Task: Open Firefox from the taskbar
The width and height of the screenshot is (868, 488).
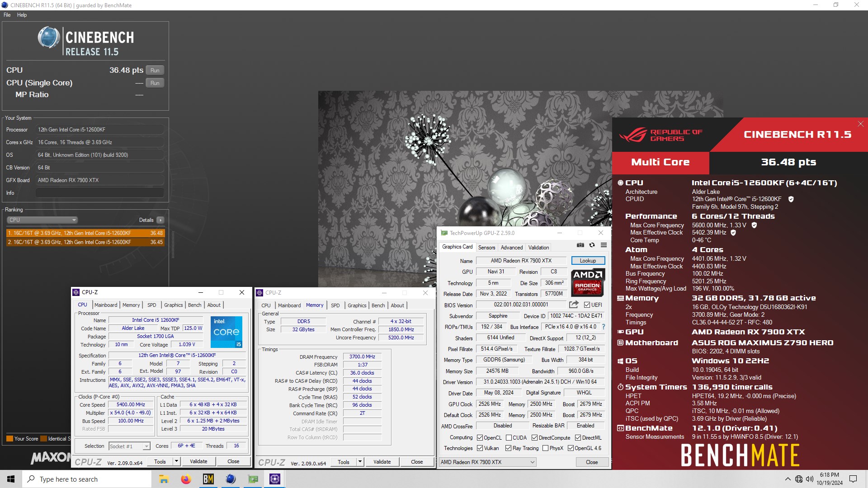Action: 186,479
